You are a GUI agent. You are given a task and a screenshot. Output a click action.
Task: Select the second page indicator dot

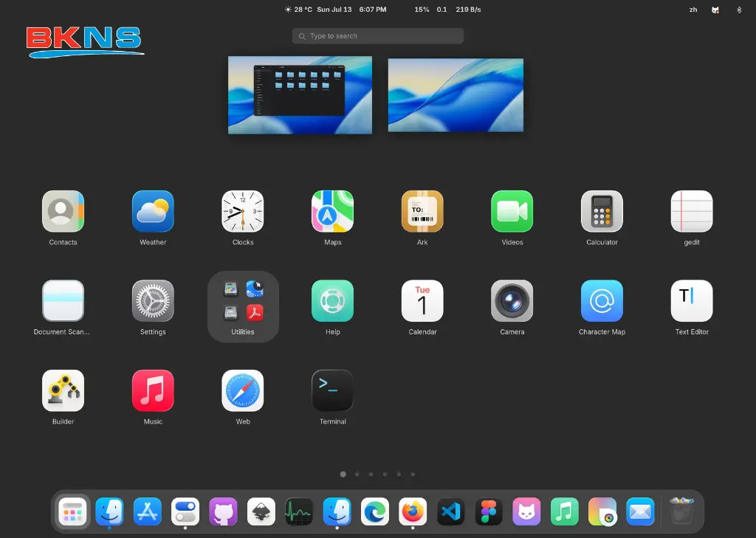click(357, 475)
